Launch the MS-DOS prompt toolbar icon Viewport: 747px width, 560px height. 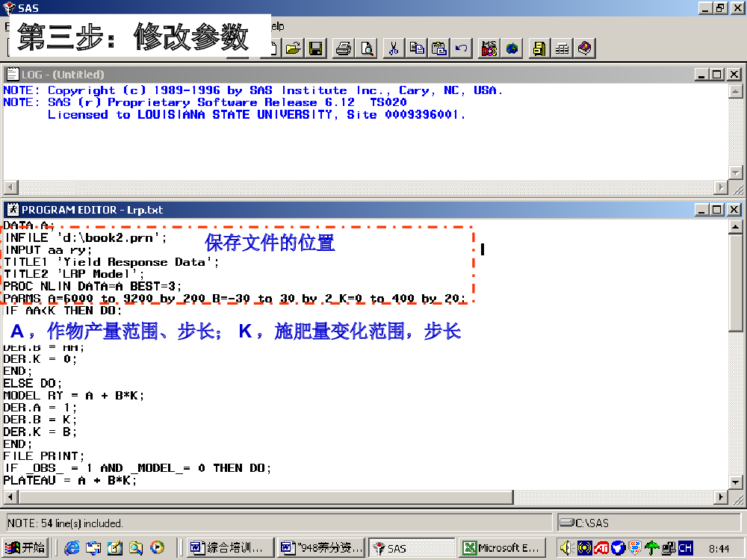(x=489, y=49)
